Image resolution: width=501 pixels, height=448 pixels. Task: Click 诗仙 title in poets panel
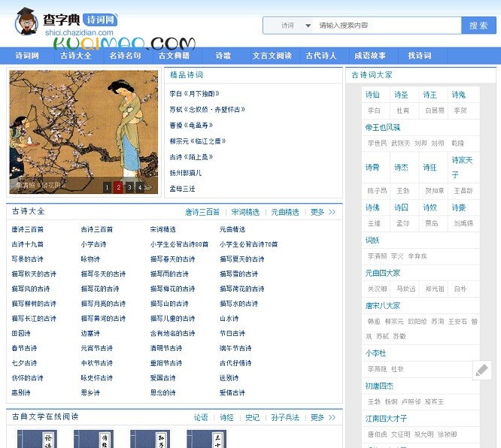(372, 95)
